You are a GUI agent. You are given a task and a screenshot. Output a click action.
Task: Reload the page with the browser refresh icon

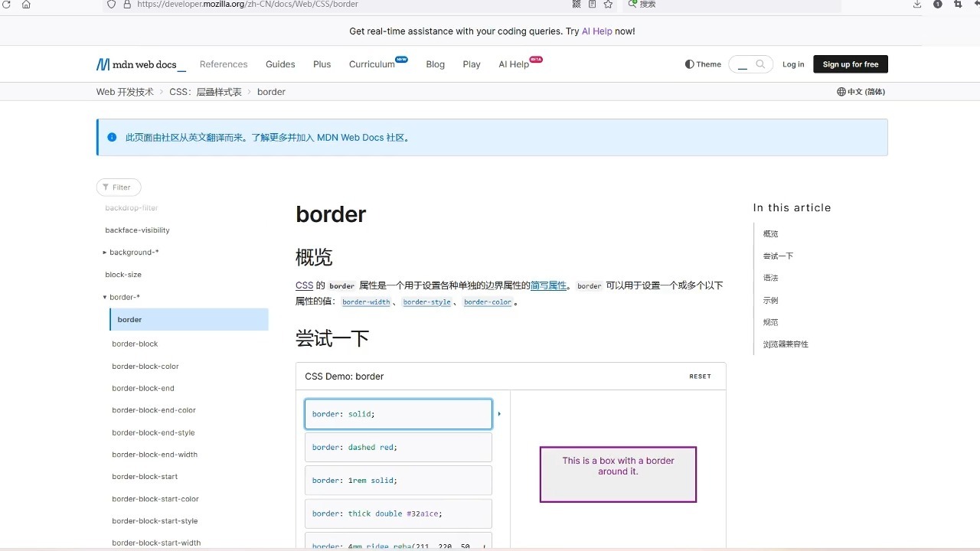tap(7, 5)
